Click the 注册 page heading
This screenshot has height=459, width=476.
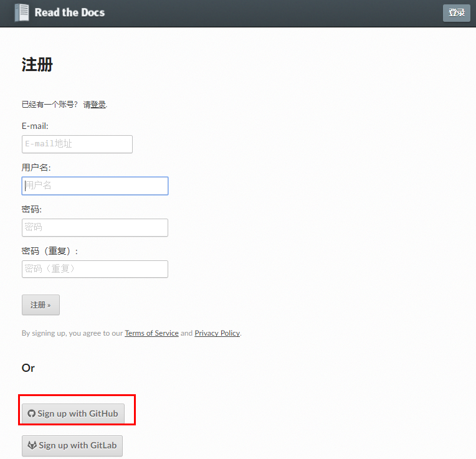[x=37, y=65]
